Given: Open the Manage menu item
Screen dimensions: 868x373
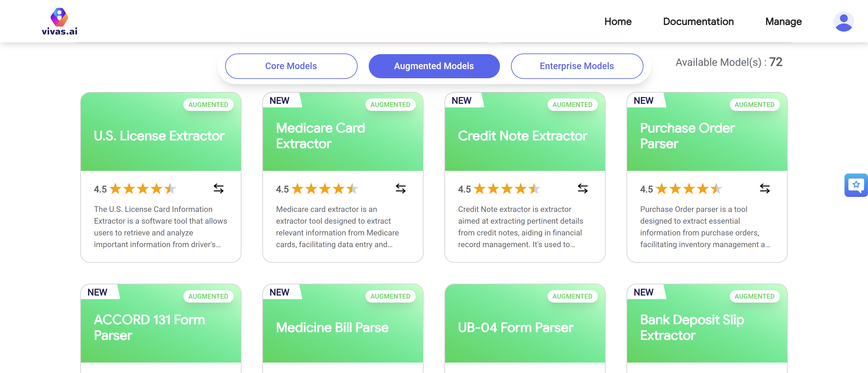Looking at the screenshot, I should tap(783, 22).
